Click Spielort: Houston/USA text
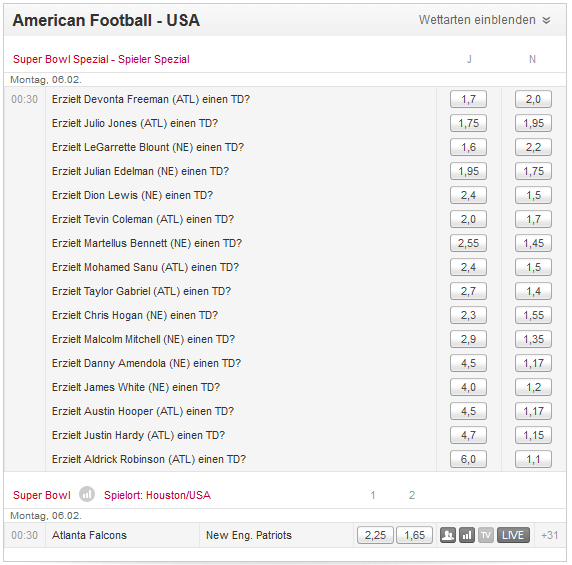The width and height of the screenshot is (572, 565). 157,495
